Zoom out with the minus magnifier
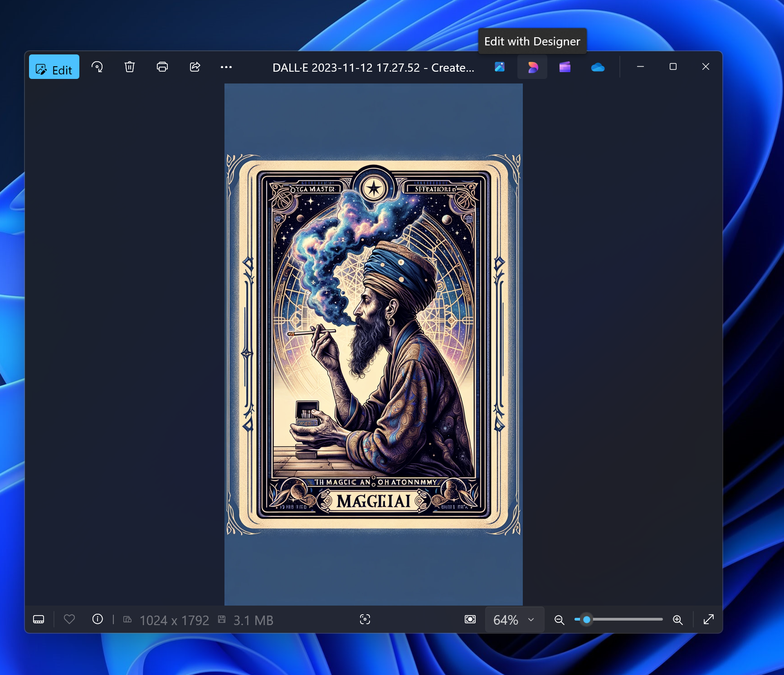784x675 pixels. (560, 620)
